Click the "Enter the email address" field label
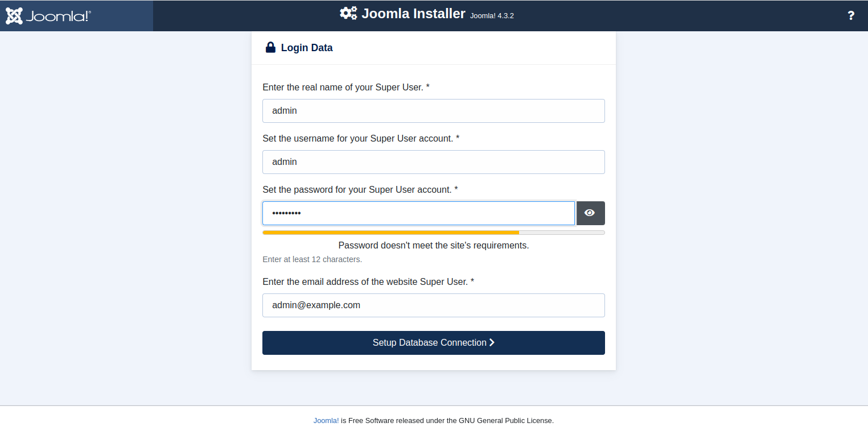This screenshot has width=868, height=435. coord(368,281)
